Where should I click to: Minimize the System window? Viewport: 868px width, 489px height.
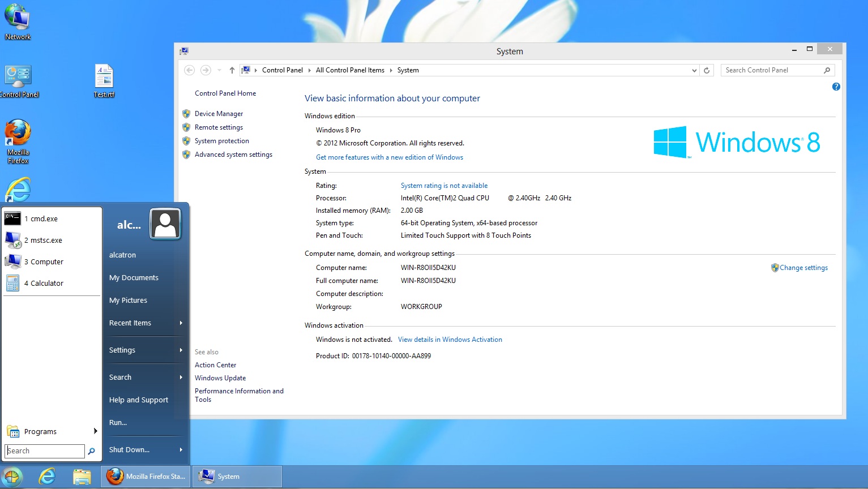[794, 49]
